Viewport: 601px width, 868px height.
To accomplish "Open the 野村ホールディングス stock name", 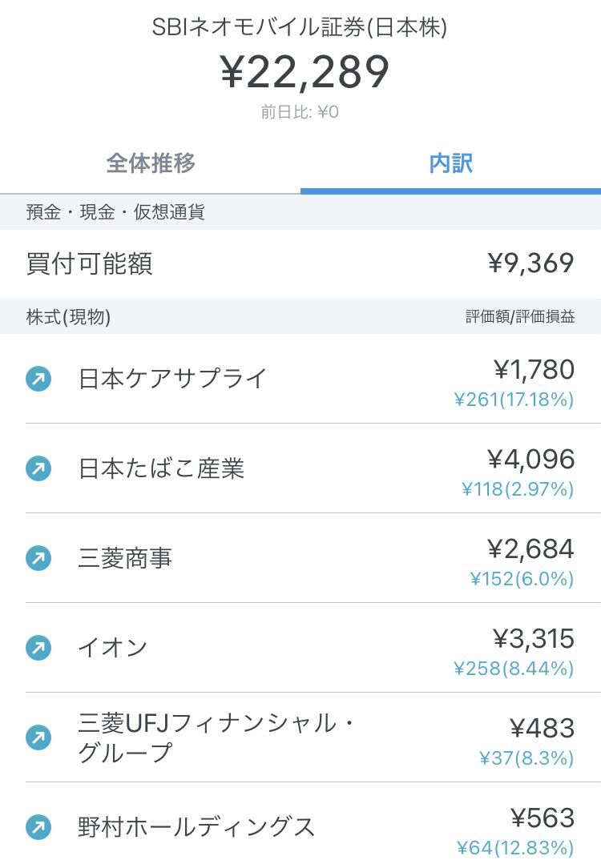I will tap(196, 828).
